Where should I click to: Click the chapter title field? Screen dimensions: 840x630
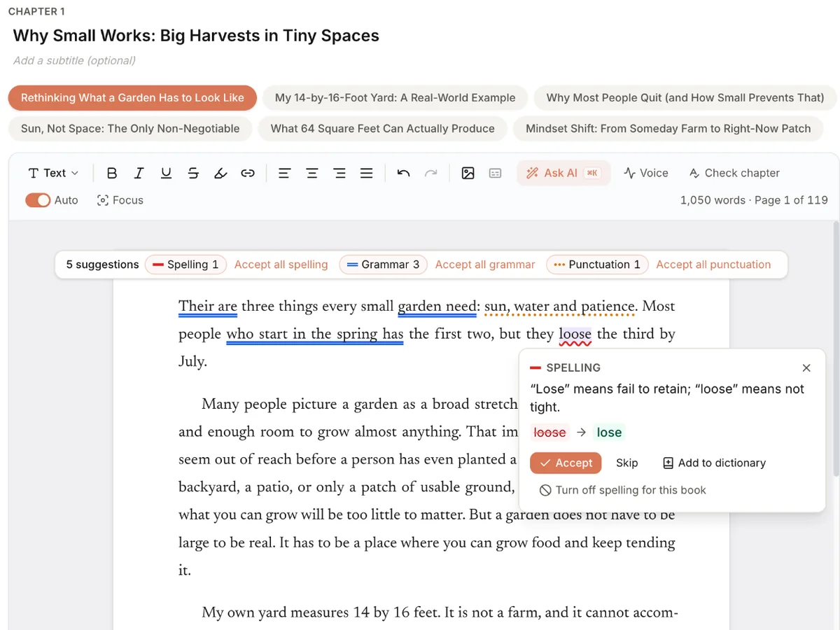click(196, 36)
